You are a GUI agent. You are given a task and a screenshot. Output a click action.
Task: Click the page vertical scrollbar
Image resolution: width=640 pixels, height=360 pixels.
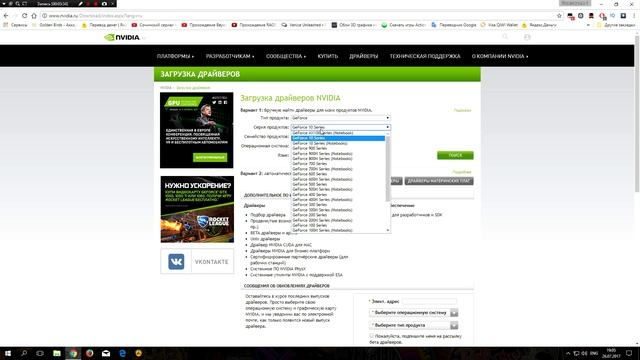point(637,114)
